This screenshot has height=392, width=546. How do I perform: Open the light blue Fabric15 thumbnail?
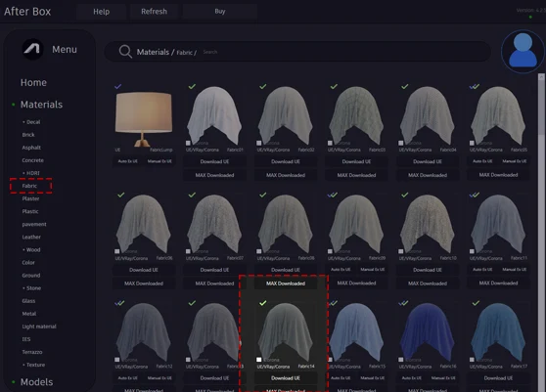356,332
